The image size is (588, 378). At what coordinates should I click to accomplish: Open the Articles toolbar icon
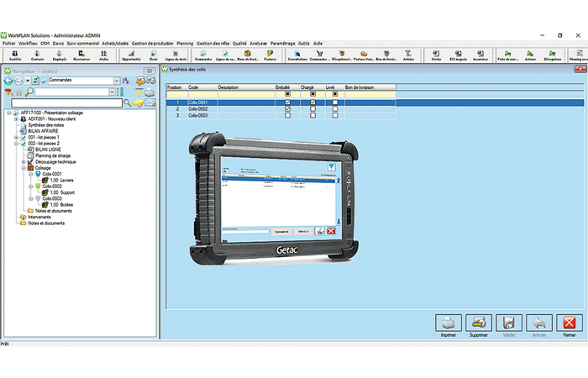pyautogui.click(x=408, y=55)
